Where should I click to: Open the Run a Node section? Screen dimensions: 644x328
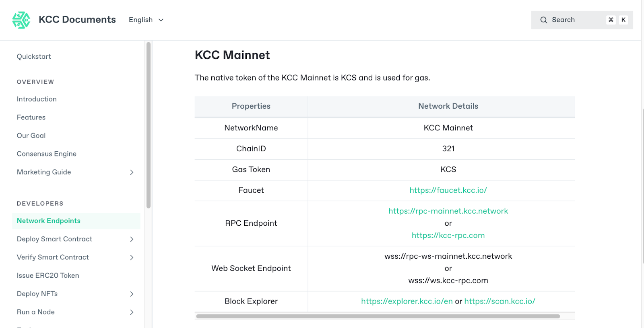tap(35, 312)
